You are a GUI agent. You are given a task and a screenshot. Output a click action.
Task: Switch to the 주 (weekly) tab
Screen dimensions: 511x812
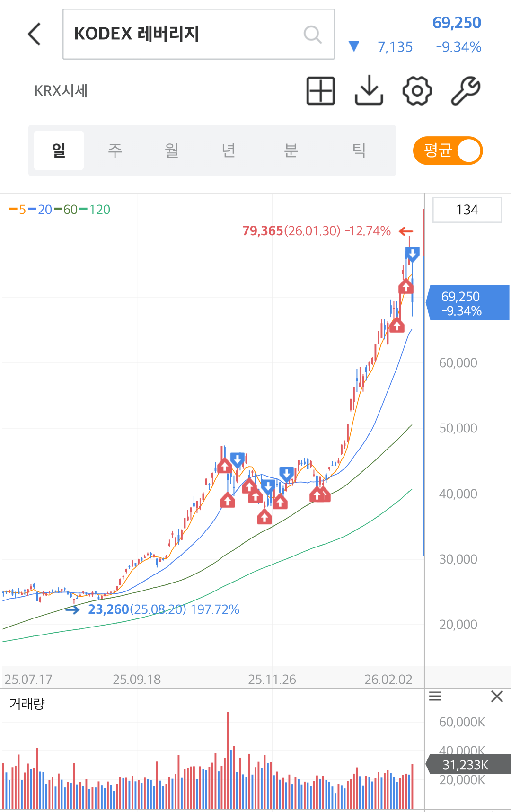point(115,150)
